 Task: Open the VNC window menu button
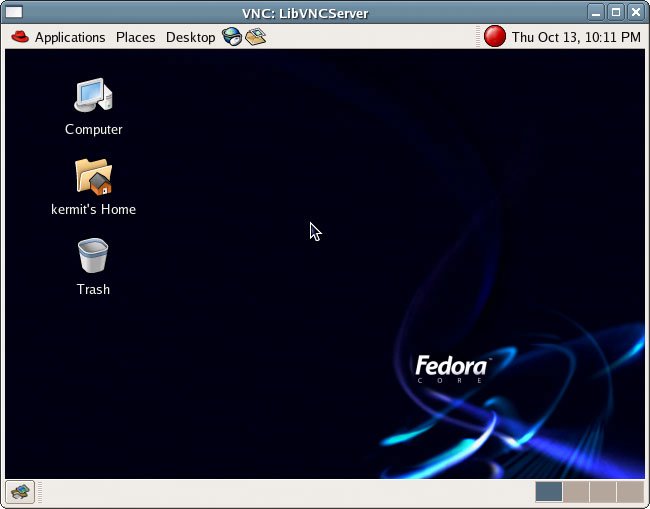point(13,12)
